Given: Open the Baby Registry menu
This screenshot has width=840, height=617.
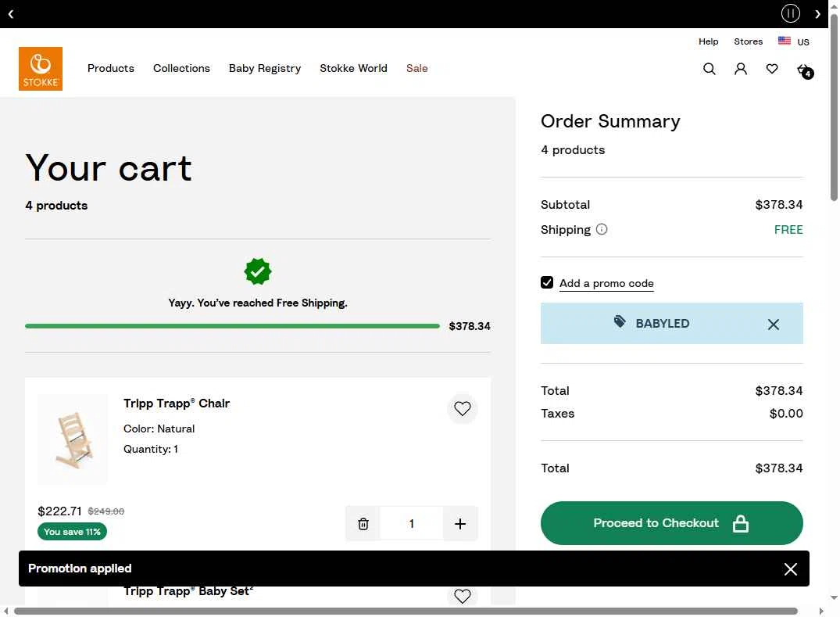Looking at the screenshot, I should click(x=265, y=68).
